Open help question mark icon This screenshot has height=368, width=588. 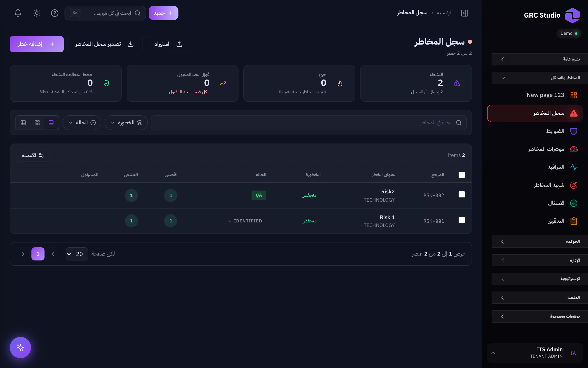pos(55,13)
